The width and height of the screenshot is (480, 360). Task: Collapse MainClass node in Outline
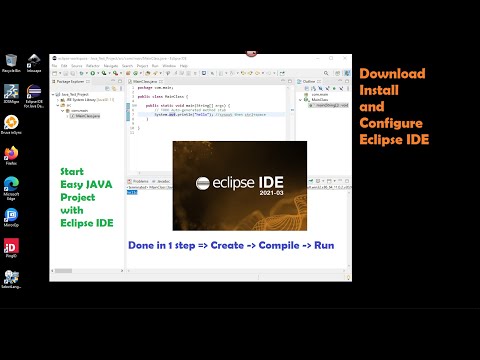pos(300,100)
